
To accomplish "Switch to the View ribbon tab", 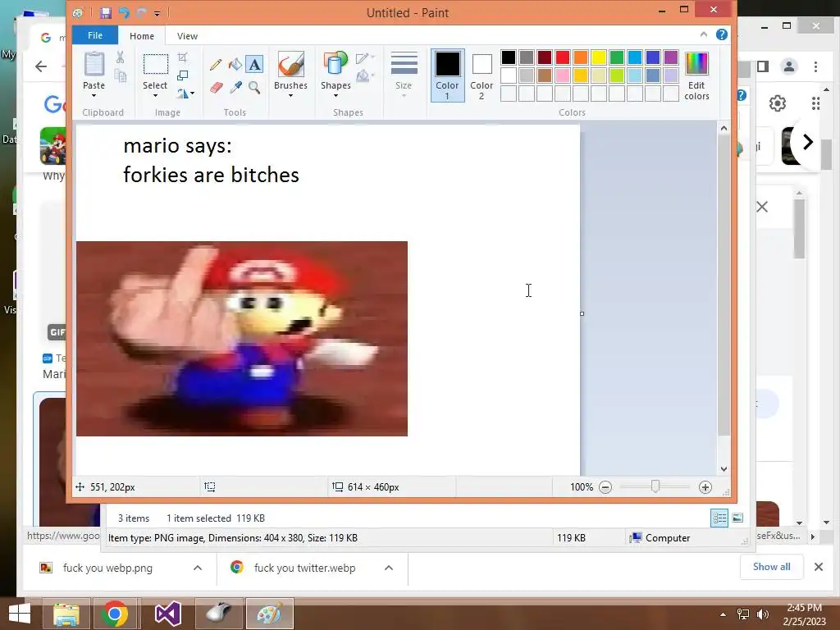I will tap(187, 36).
